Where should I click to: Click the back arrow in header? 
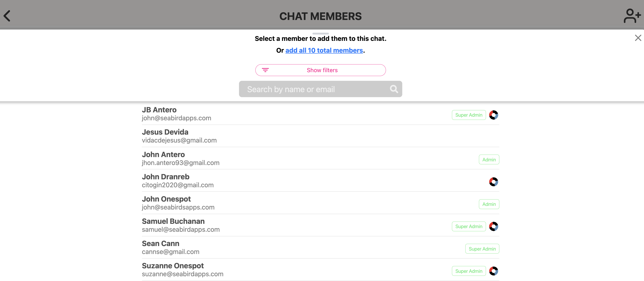click(x=7, y=16)
